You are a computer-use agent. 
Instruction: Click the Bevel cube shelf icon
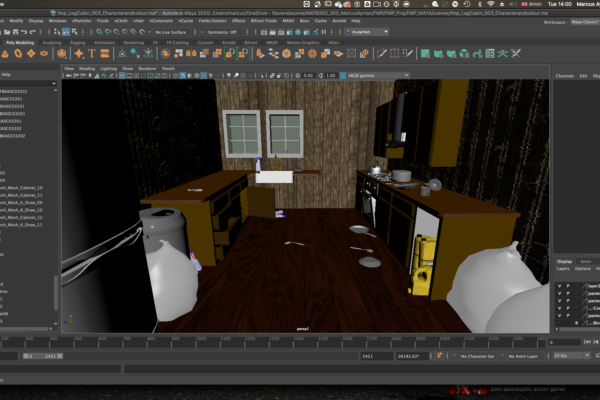[x=286, y=54]
